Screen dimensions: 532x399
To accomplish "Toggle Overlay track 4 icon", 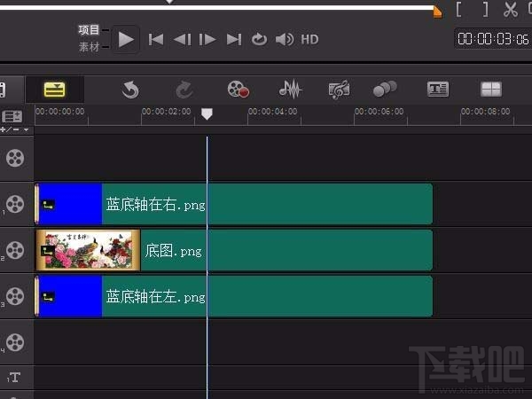I will pyautogui.click(x=15, y=342).
